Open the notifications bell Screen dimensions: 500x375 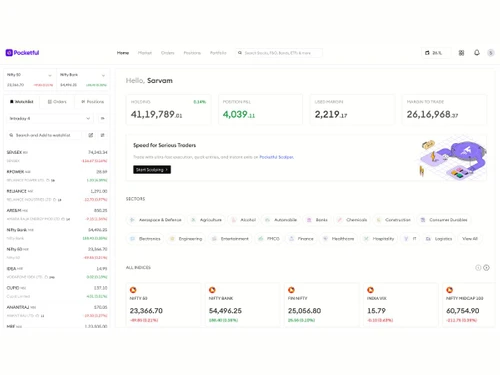tap(477, 53)
